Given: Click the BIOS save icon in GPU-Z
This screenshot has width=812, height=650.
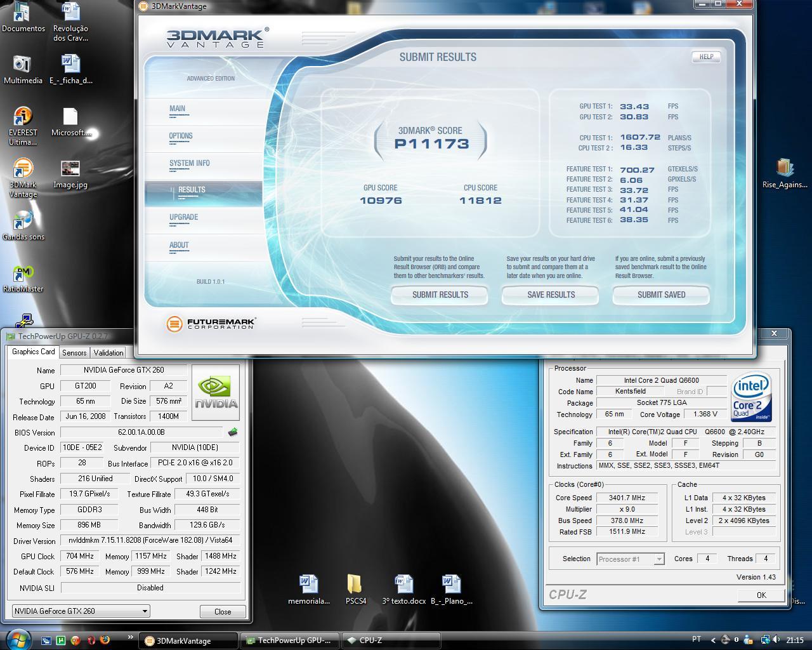Looking at the screenshot, I should (x=233, y=432).
